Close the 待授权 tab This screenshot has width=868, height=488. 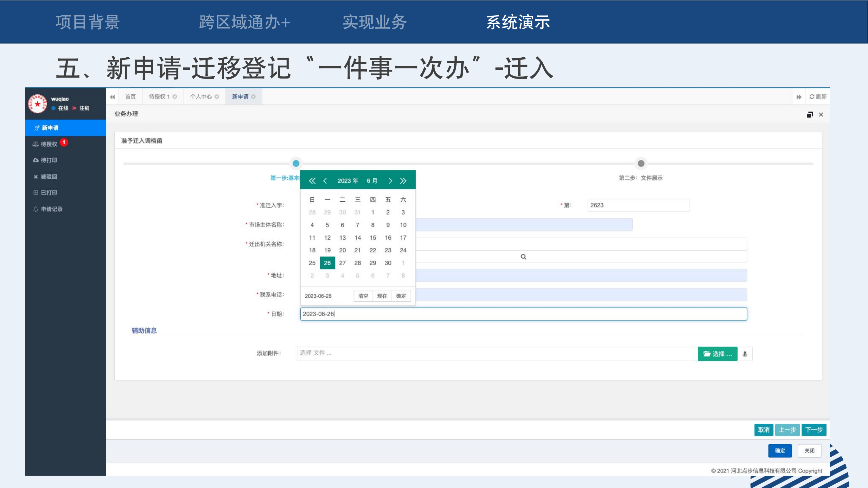[x=175, y=97]
